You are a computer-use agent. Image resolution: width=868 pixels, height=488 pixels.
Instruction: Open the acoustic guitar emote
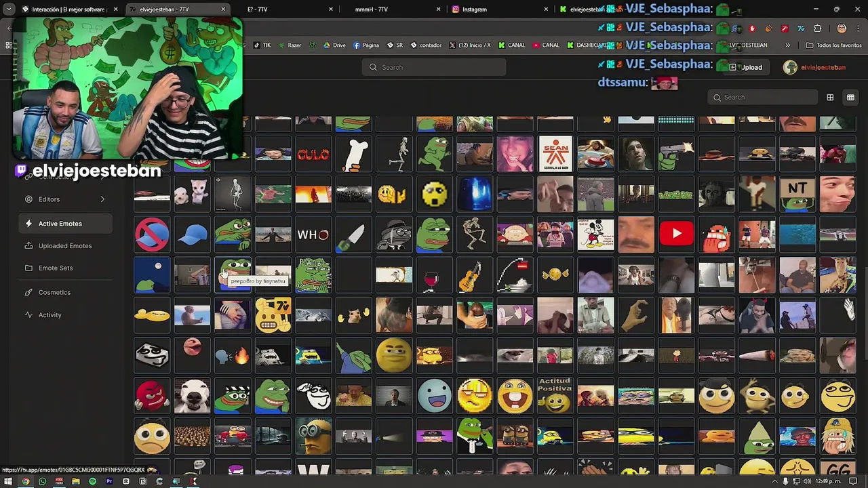(x=475, y=274)
